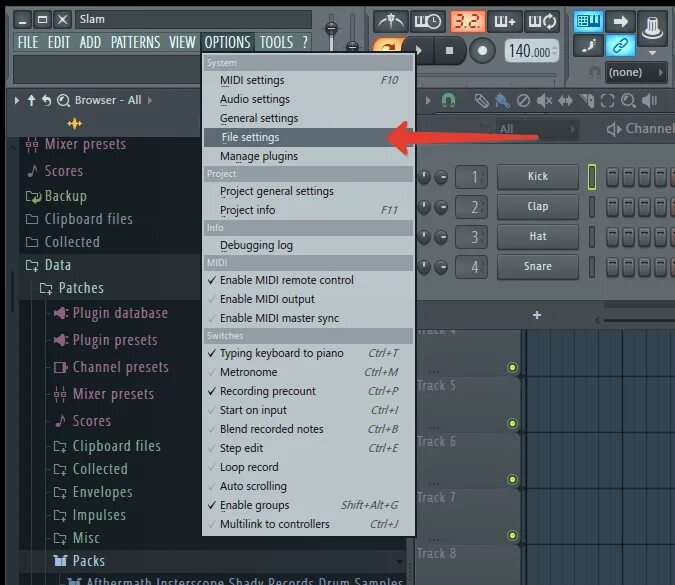
Task: Click the overdub recording icon
Action: [505, 21]
